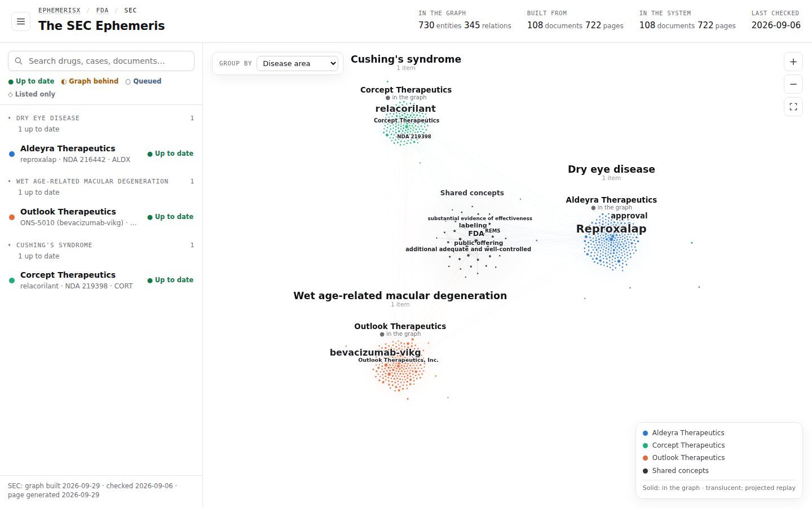Viewport: 812px width, 508px height.
Task: Click Aldeyra Therapeutics blue legend swatch
Action: tap(646, 433)
